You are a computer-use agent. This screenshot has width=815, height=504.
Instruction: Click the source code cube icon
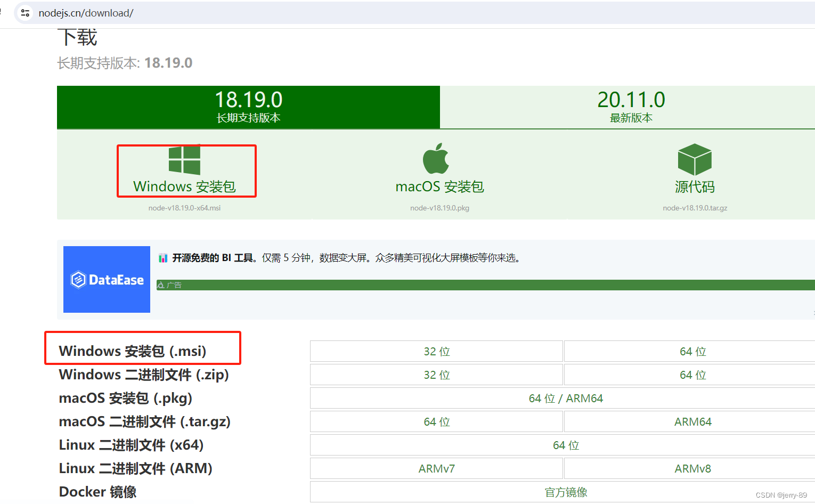tap(695, 159)
